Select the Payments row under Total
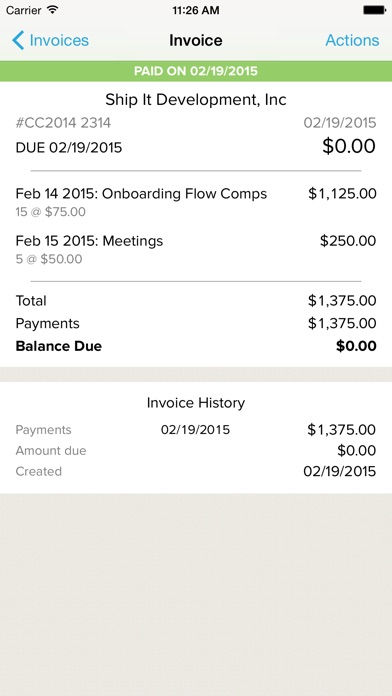 196,324
